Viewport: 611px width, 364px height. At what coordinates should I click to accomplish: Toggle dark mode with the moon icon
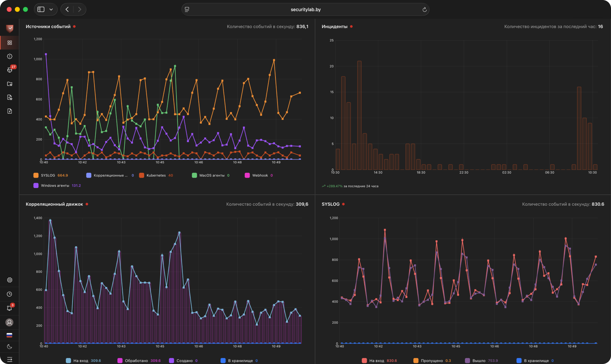tap(10, 347)
